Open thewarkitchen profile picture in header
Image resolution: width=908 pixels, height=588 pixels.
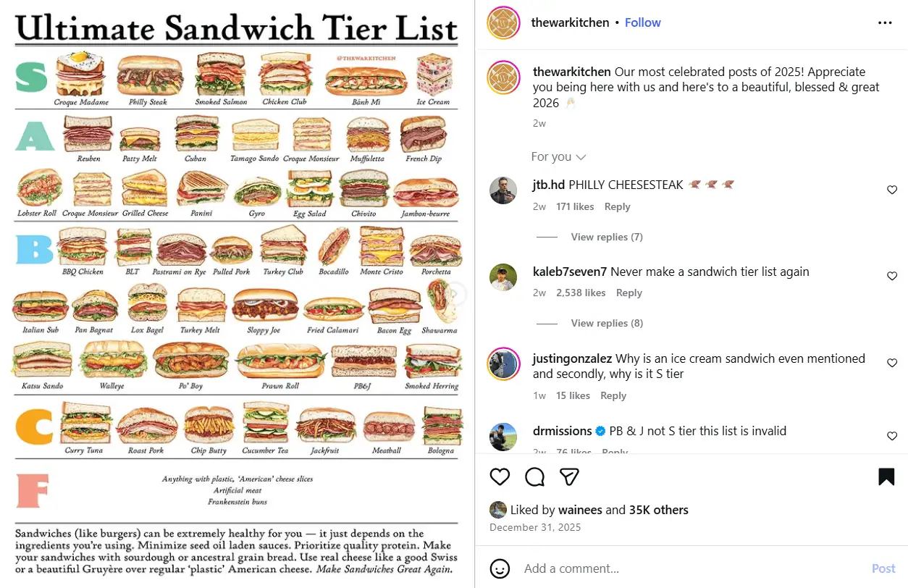point(503,23)
